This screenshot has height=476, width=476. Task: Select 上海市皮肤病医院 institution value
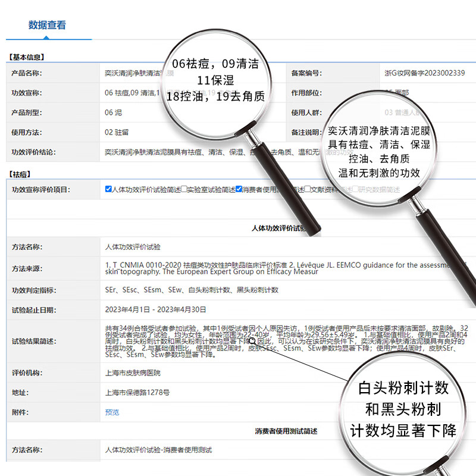[x=133, y=373]
